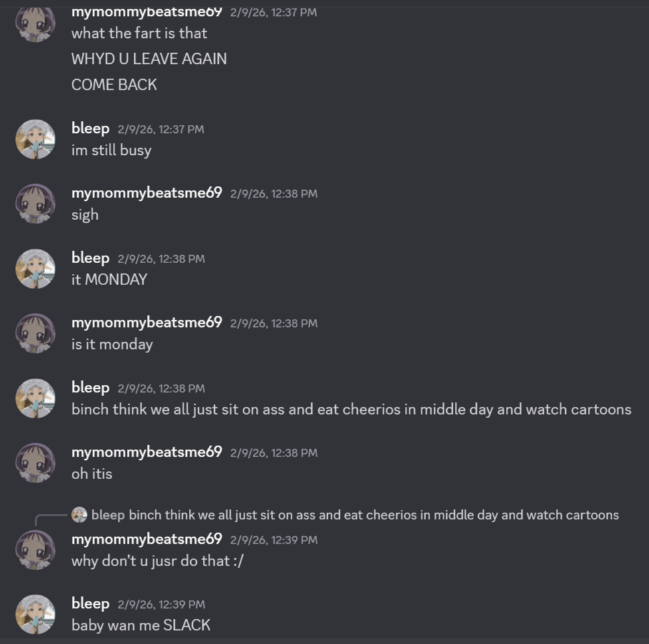
Task: Click bleep's avatar beside "it MONDAY" message
Action: (x=35, y=269)
